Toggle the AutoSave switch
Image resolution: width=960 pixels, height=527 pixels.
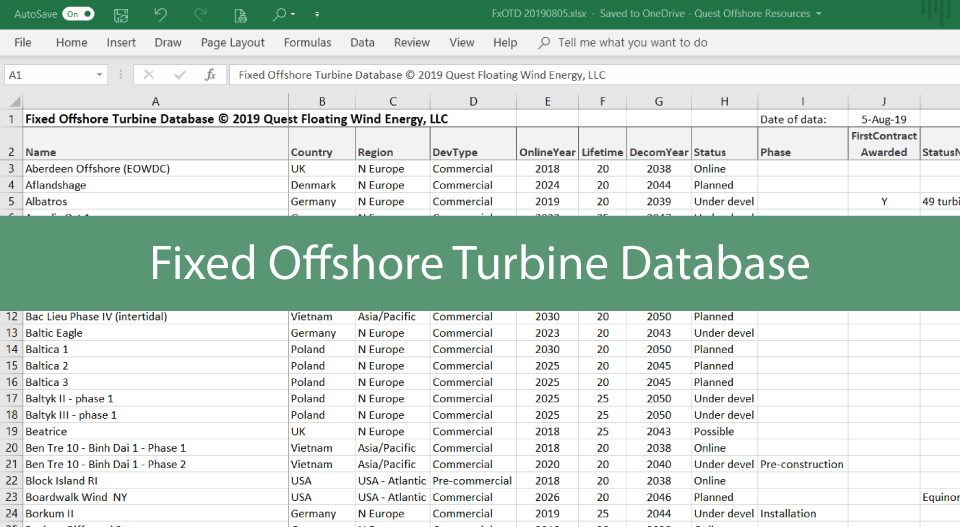click(78, 13)
